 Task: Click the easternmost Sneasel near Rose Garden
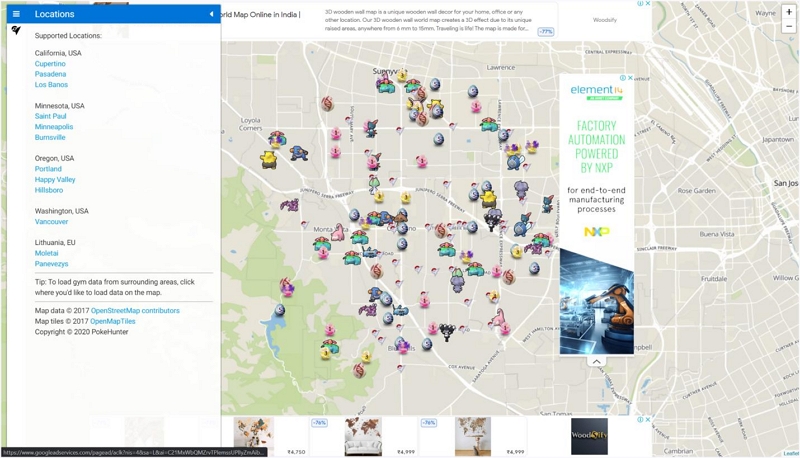click(x=547, y=203)
